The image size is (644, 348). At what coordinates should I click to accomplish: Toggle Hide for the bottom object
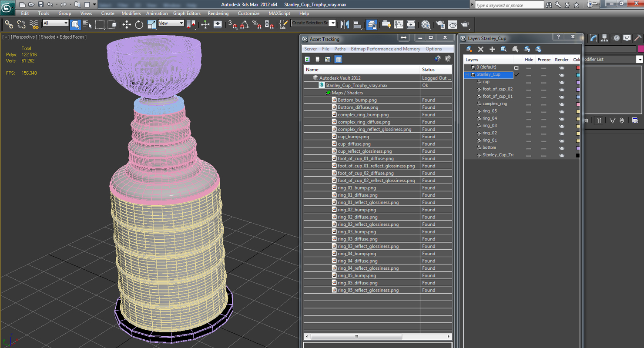coord(529,148)
